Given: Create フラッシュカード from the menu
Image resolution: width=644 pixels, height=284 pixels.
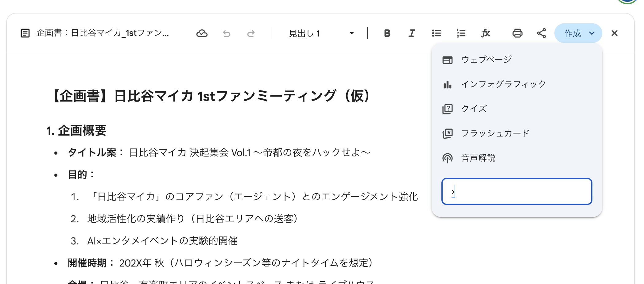Looking at the screenshot, I should (495, 133).
